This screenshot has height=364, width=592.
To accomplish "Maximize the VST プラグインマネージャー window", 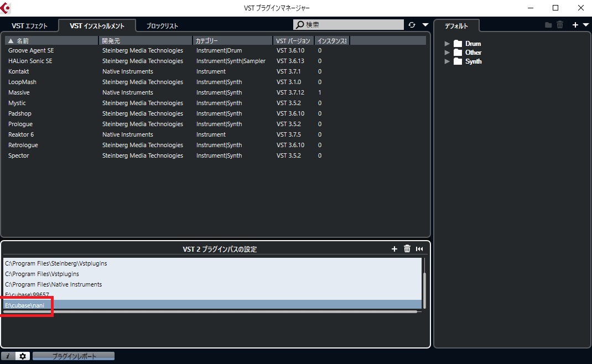I will [x=555, y=8].
